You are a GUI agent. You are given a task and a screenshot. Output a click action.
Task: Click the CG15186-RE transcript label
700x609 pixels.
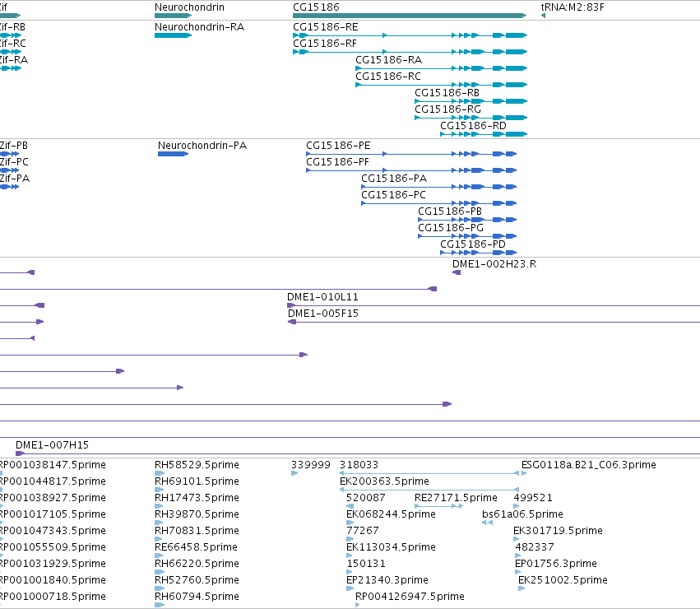pos(326,27)
